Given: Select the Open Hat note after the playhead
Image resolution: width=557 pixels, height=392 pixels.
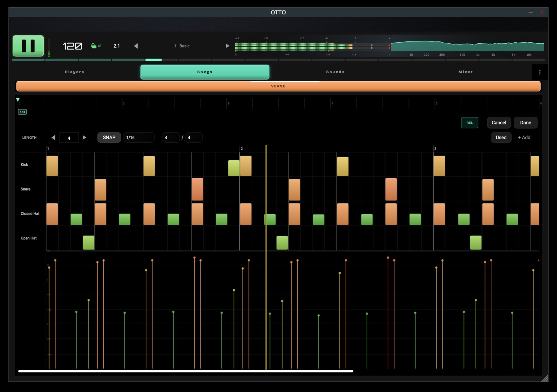Looking at the screenshot, I should pyautogui.click(x=282, y=243).
